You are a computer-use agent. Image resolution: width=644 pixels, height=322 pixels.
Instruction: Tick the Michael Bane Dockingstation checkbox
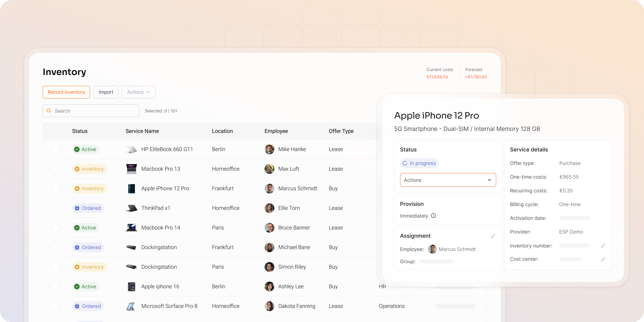(x=55, y=247)
